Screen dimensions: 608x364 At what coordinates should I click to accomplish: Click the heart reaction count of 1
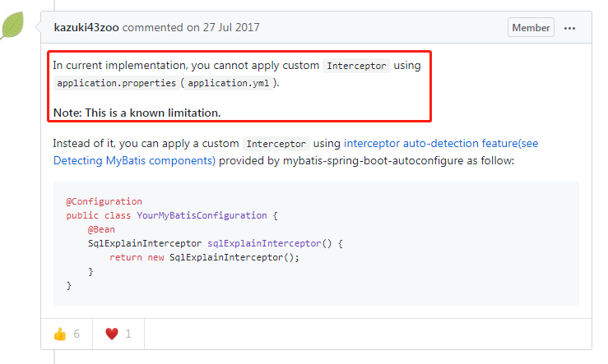point(128,334)
